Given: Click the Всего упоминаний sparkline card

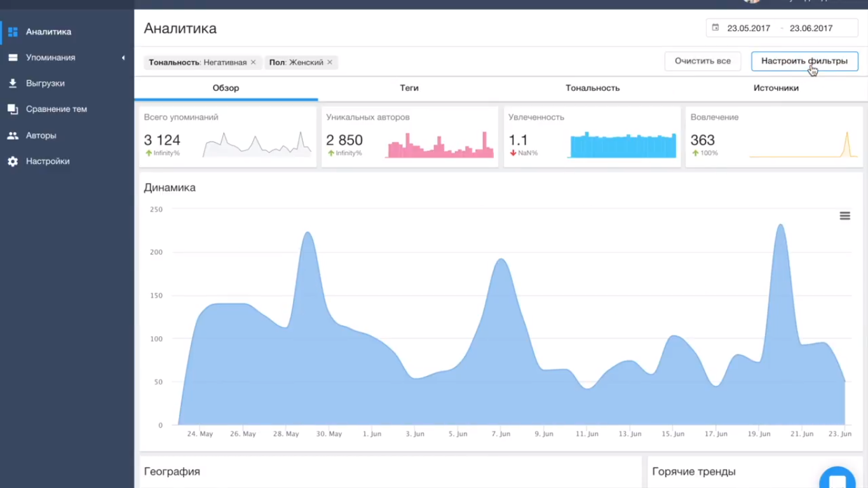Looking at the screenshot, I should (x=227, y=137).
